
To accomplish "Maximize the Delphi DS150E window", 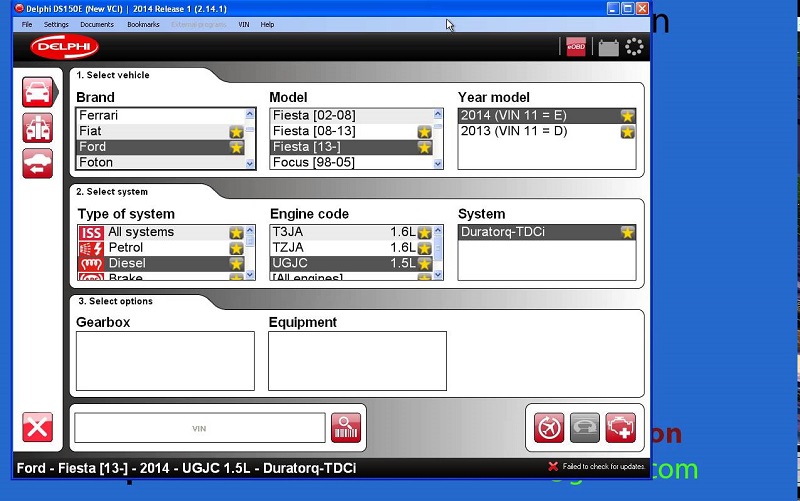I will tap(628, 8).
